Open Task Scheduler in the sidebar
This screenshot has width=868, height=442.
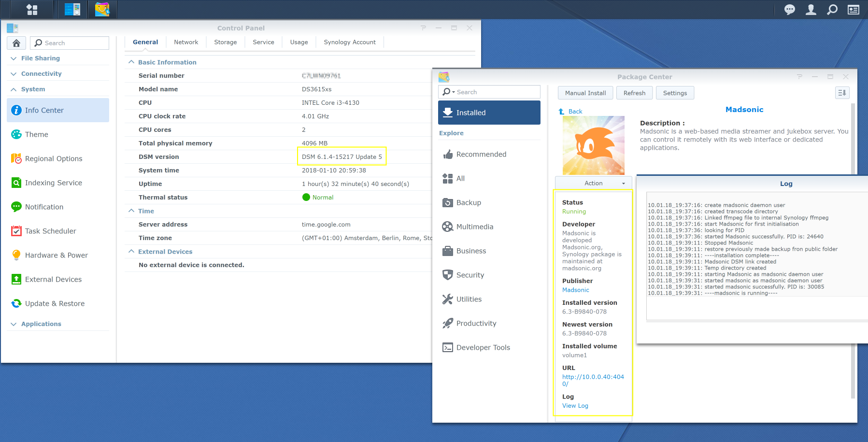(x=50, y=231)
